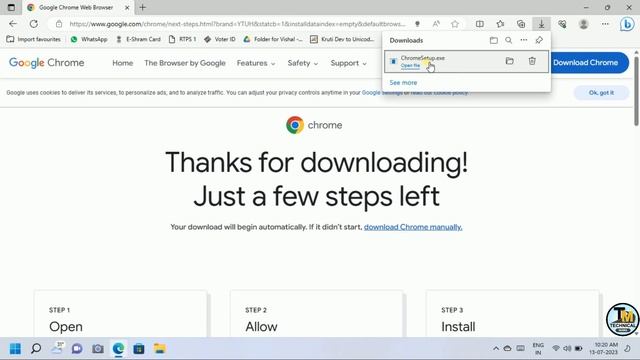The height and width of the screenshot is (360, 640).
Task: Click the Google Chrome logo
Action: 47,63
